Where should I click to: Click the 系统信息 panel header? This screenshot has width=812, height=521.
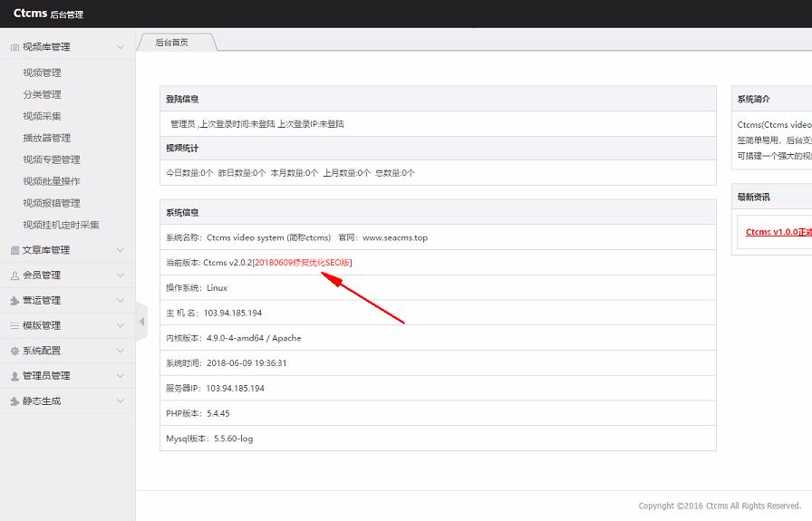tap(438, 212)
